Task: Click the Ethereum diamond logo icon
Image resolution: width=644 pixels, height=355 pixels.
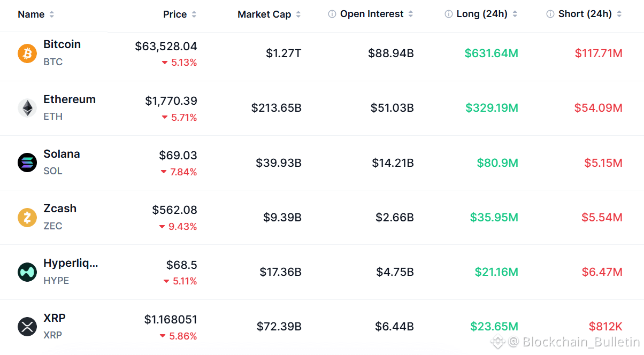Action: (x=27, y=108)
